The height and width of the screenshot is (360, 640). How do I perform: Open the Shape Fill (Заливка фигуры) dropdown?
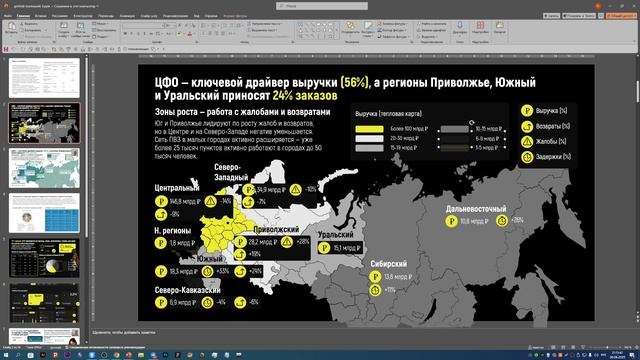[392, 24]
